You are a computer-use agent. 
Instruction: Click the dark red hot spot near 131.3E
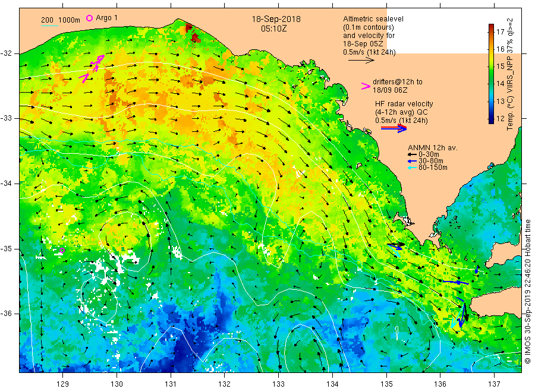pyautogui.click(x=188, y=28)
